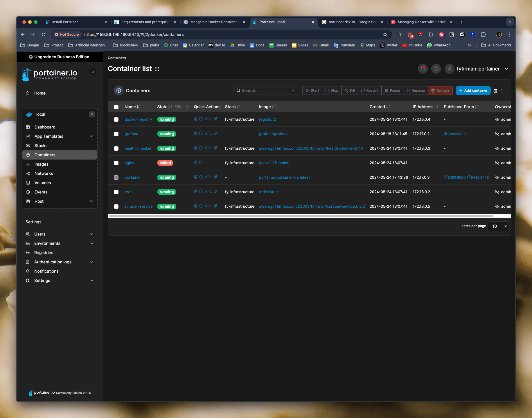The width and height of the screenshot is (532, 418).
Task: Open ownership icon for docker-registry row
Action: pos(497,119)
